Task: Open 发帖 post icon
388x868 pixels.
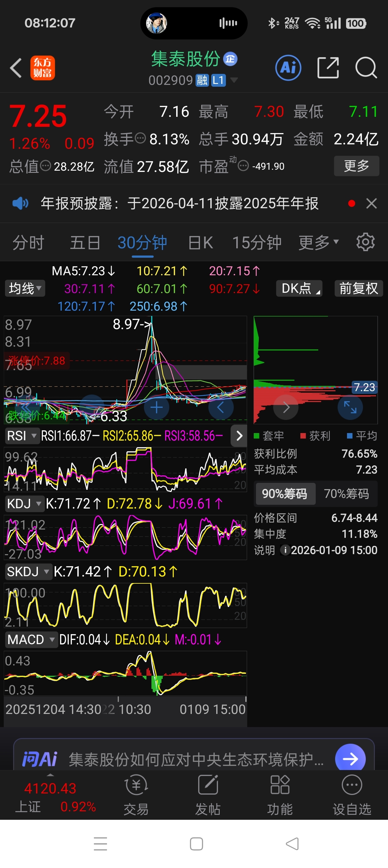Action: [x=208, y=785]
